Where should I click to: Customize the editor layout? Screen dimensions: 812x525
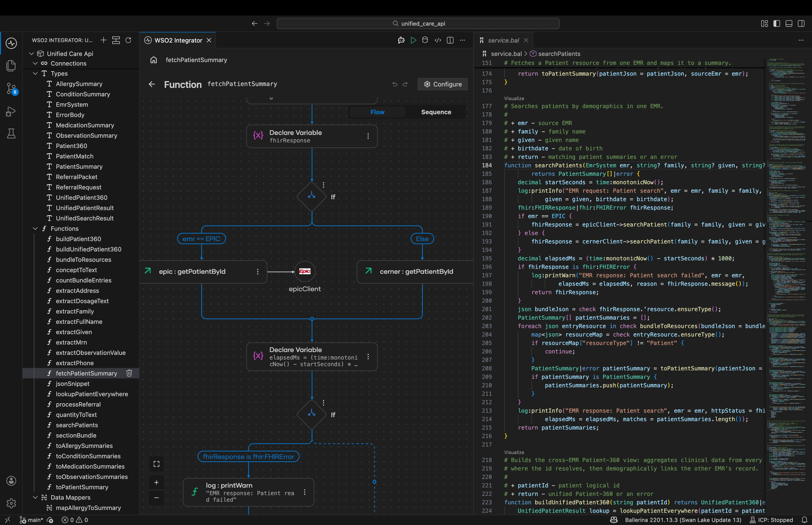click(x=765, y=24)
